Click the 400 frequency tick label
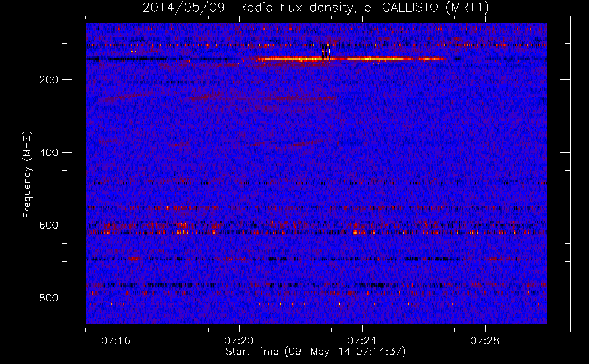589x364 pixels. click(49, 153)
